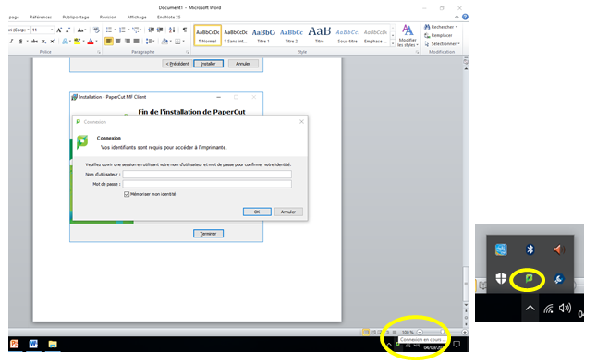Justify the paragraph text
The width and height of the screenshot is (597, 364).
pos(136,42)
